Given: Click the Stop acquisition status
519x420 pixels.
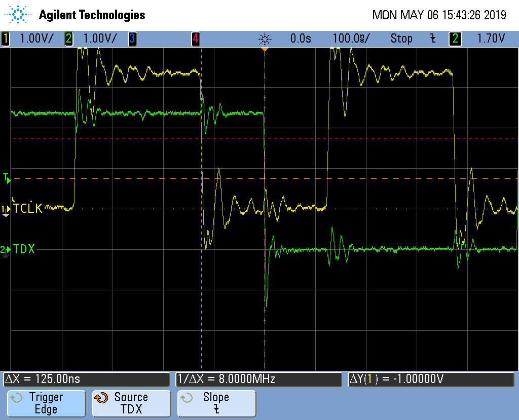Looking at the screenshot, I should (x=401, y=39).
